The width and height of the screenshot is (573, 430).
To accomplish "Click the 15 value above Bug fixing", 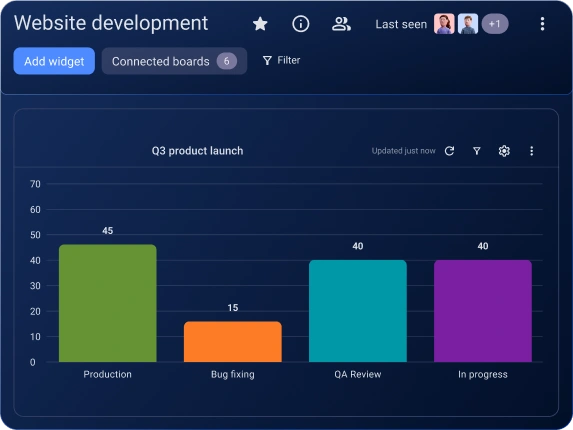I will (x=233, y=308).
